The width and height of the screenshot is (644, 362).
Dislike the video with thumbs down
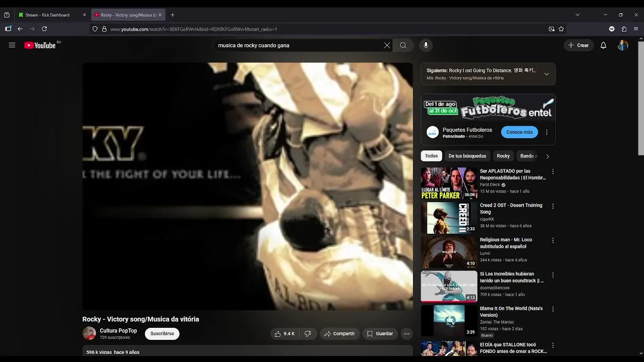307,334
